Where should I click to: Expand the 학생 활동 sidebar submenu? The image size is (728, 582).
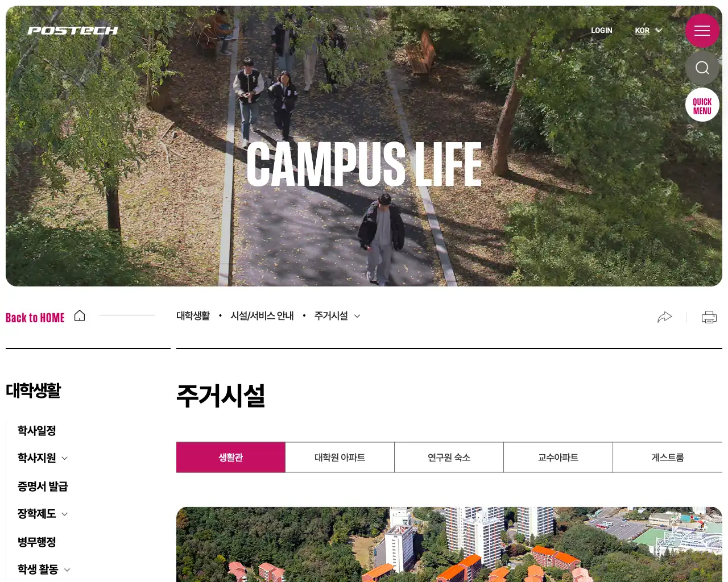point(67,570)
